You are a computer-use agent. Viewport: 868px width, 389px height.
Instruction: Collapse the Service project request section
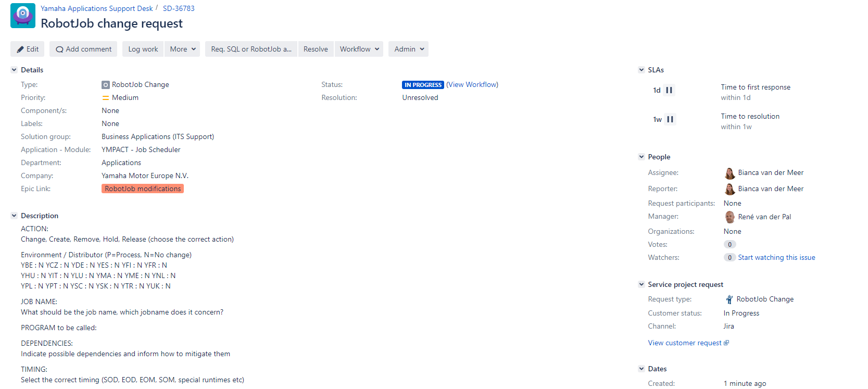pos(641,284)
